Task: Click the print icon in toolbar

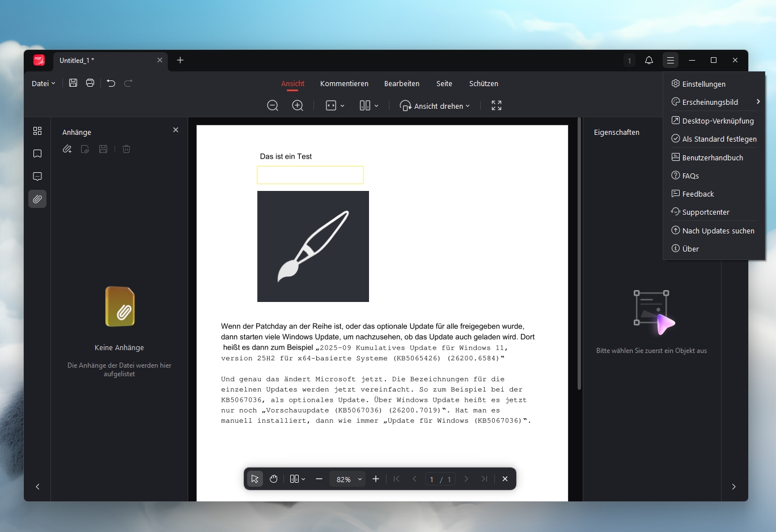Action: (90, 83)
